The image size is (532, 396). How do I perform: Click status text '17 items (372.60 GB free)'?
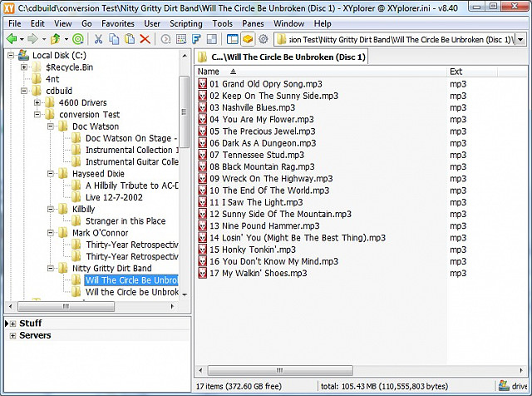(x=239, y=386)
